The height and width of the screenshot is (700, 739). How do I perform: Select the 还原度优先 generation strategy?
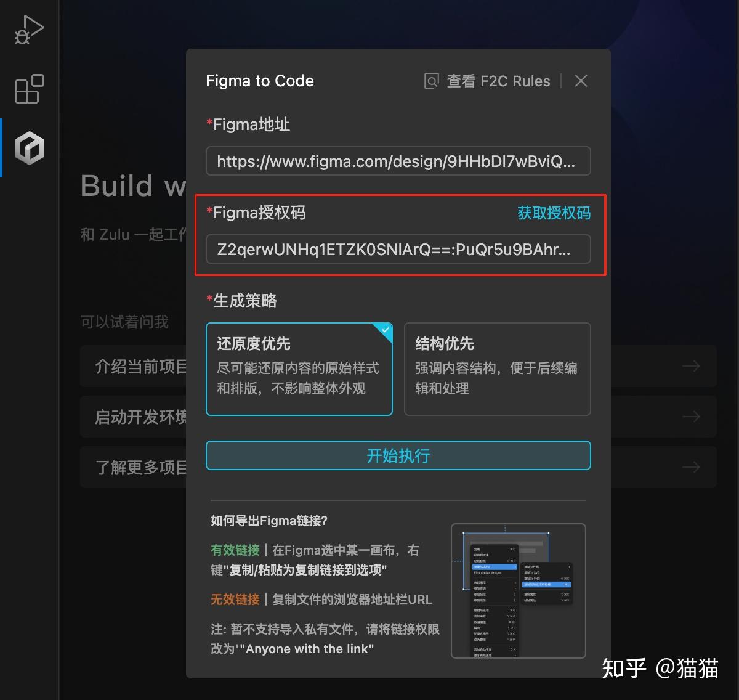point(299,368)
